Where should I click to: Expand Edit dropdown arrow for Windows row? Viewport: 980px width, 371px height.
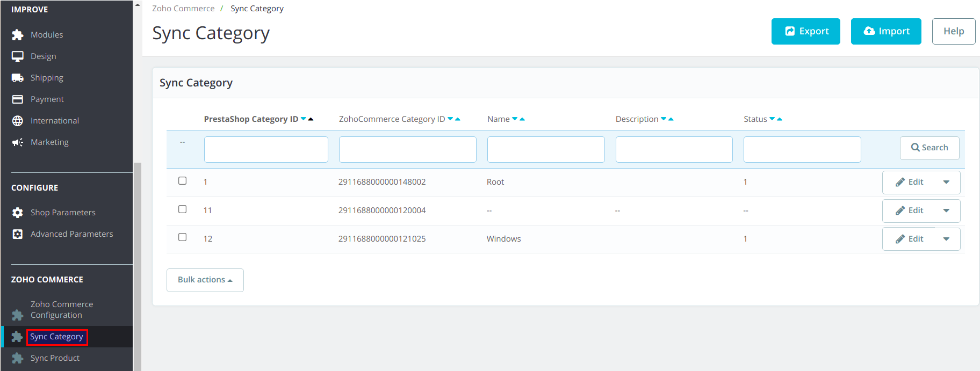947,239
